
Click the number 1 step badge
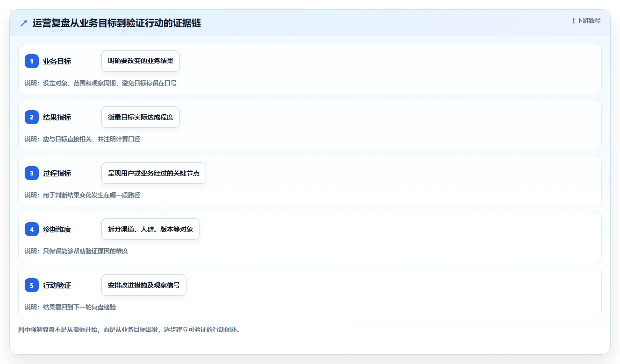[x=32, y=61]
